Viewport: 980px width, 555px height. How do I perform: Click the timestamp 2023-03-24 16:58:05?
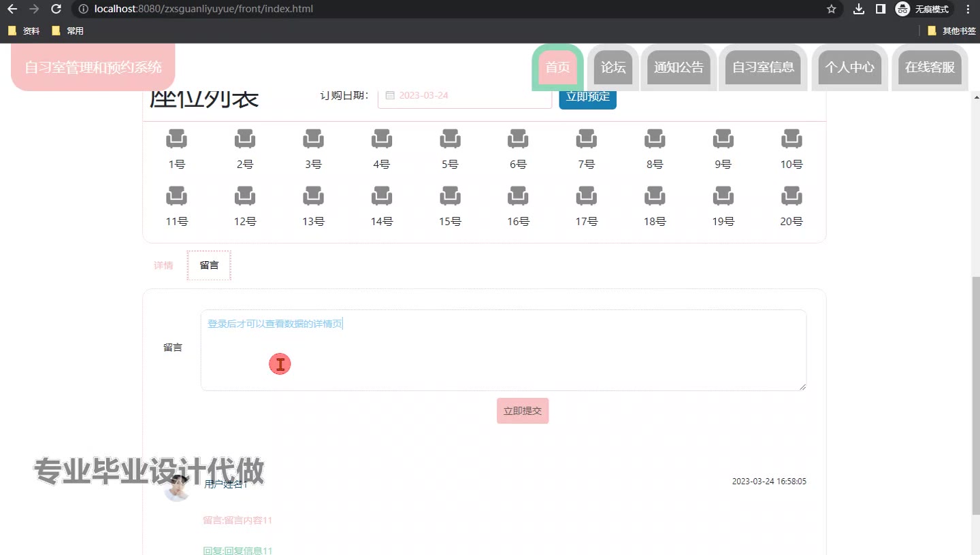(x=769, y=482)
